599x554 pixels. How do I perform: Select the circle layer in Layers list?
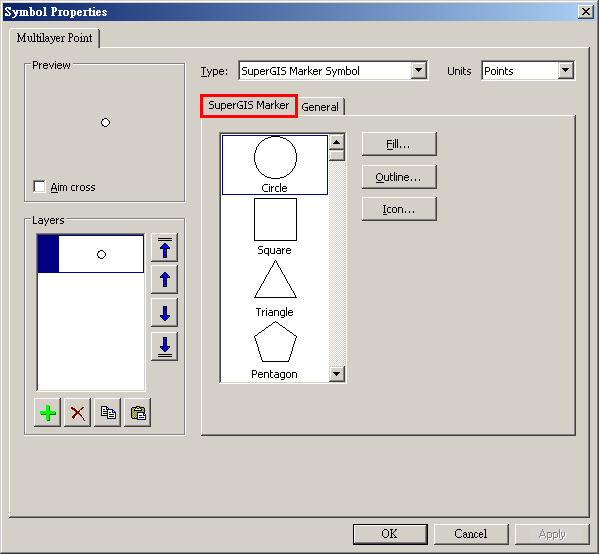click(91, 254)
